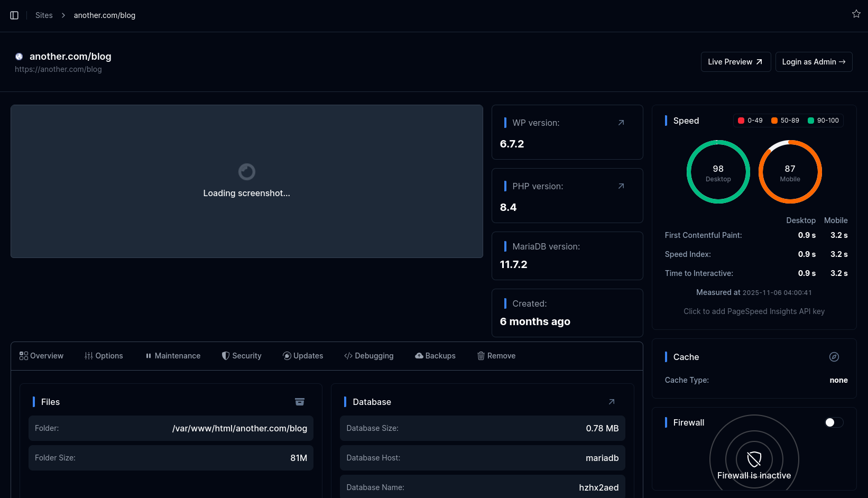The height and width of the screenshot is (498, 868).
Task: Toggle the favorite star for this site
Action: tap(856, 14)
